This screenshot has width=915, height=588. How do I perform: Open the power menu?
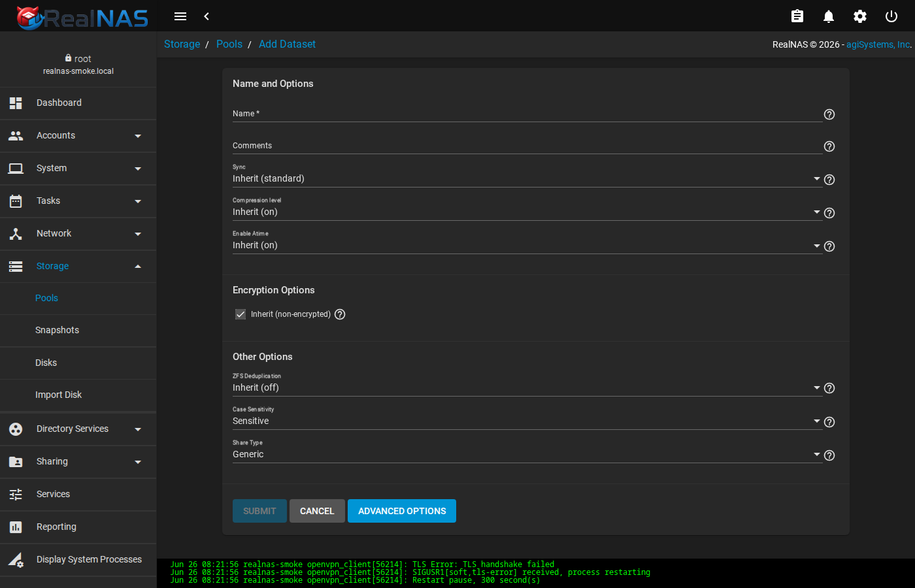[x=891, y=16]
